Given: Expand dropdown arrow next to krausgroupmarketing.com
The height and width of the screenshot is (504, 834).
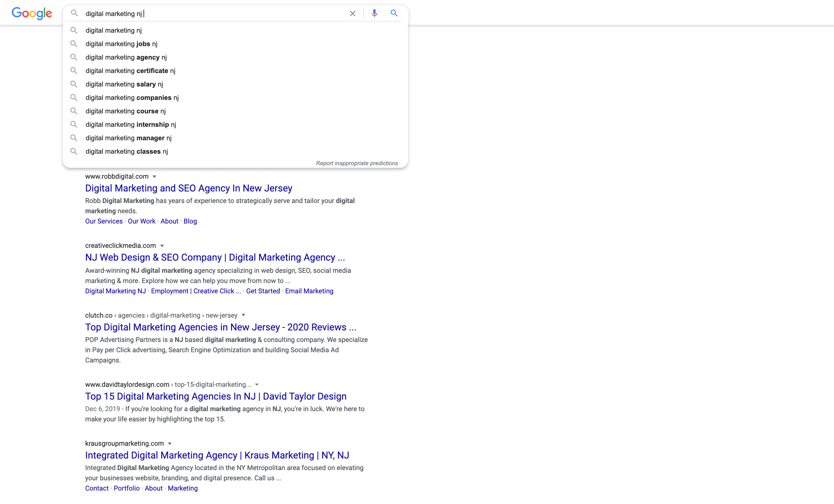Looking at the screenshot, I should click(170, 444).
